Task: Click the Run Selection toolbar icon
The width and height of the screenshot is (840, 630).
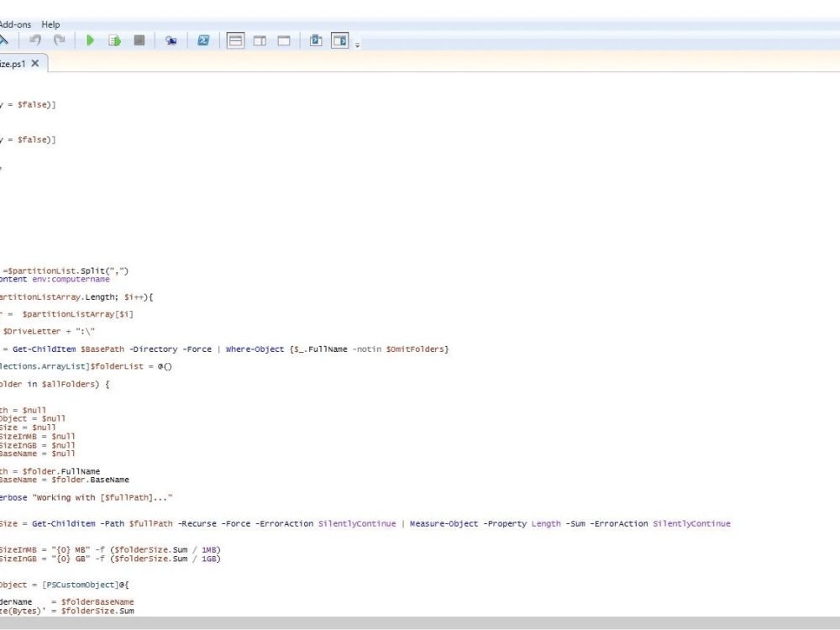Action: click(115, 39)
